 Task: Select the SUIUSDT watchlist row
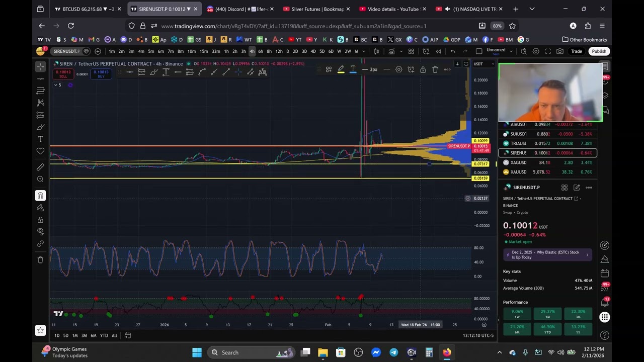(x=547, y=134)
